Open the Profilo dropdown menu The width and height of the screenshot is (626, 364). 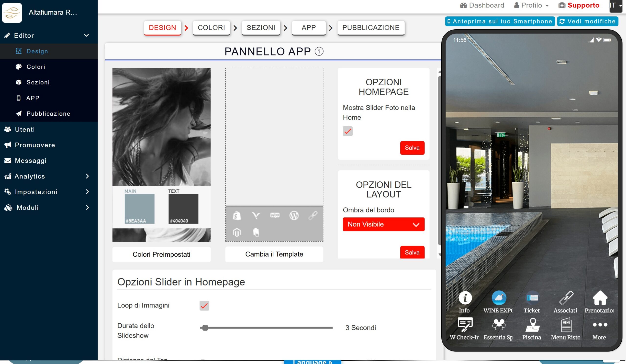pyautogui.click(x=531, y=5)
